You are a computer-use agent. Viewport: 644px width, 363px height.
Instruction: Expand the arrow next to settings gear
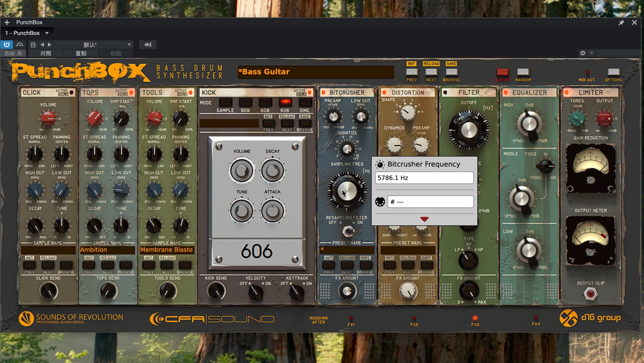(x=592, y=53)
